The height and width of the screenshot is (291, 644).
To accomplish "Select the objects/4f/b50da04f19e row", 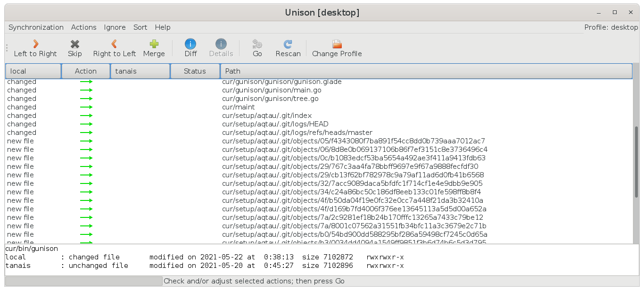I will tap(319, 200).
